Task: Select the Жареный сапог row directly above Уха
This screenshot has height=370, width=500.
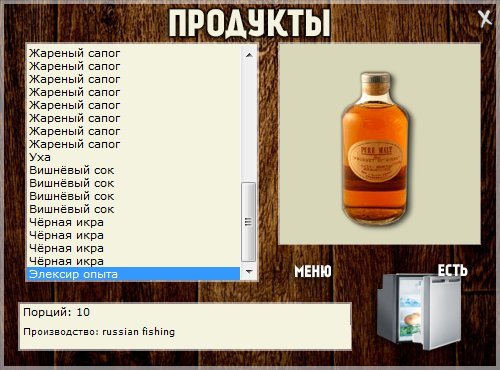Action: (133, 144)
